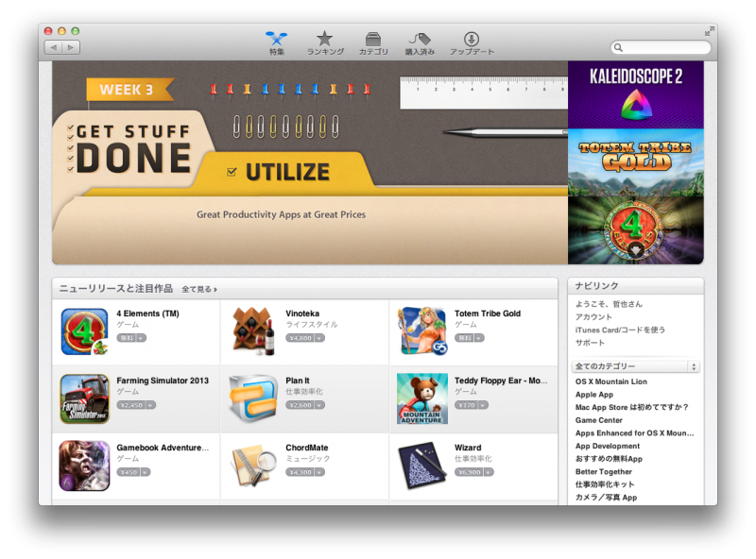Viewport: 756px width, 559px height.
Task: Show the Purchased (購入済み) tab
Action: tap(420, 43)
